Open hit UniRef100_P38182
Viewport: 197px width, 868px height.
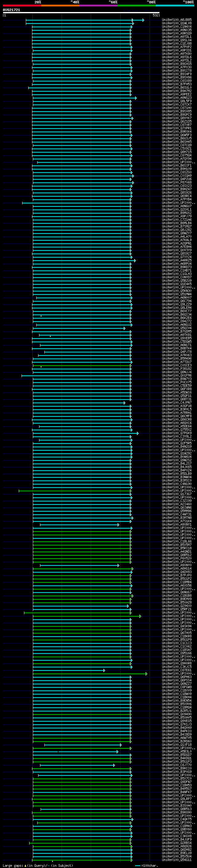click(x=177, y=369)
